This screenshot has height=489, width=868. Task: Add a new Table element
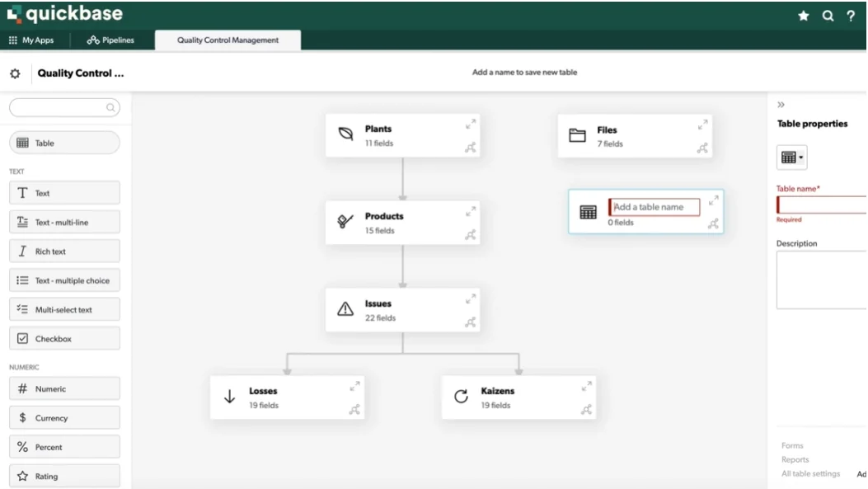[64, 143]
